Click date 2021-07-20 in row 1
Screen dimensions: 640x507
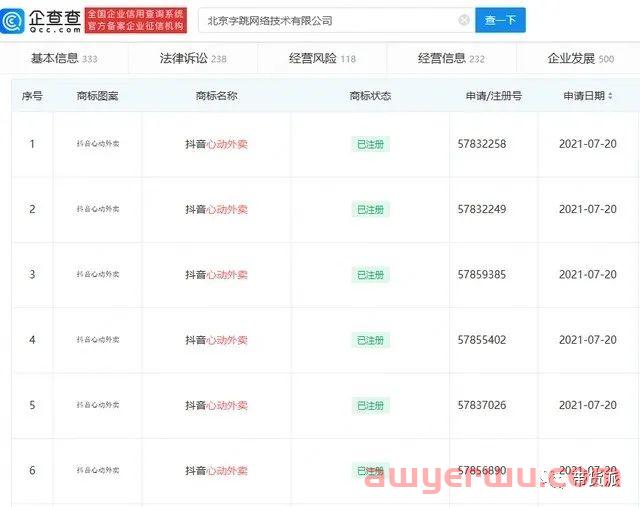[588, 144]
